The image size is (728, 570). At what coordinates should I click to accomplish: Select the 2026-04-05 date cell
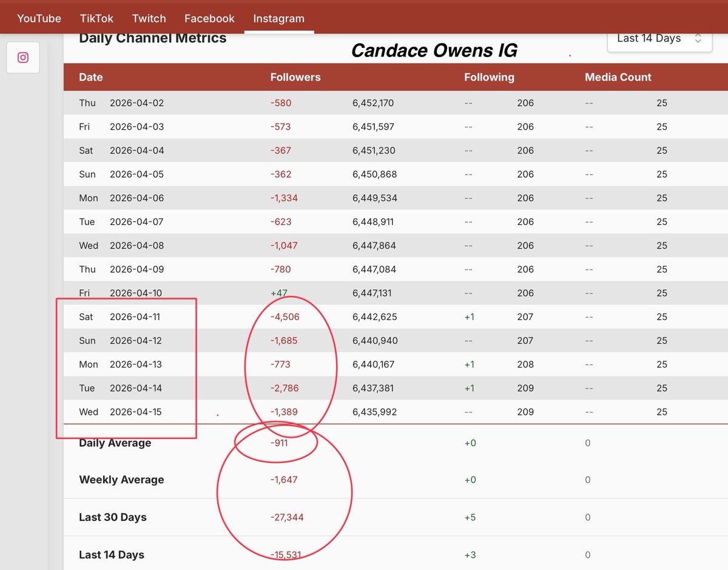click(x=136, y=174)
